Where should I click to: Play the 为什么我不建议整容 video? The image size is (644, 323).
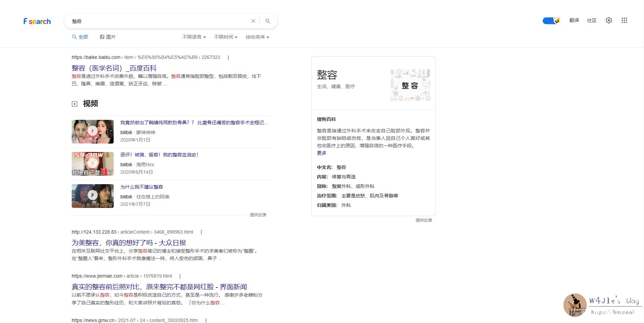click(x=92, y=196)
